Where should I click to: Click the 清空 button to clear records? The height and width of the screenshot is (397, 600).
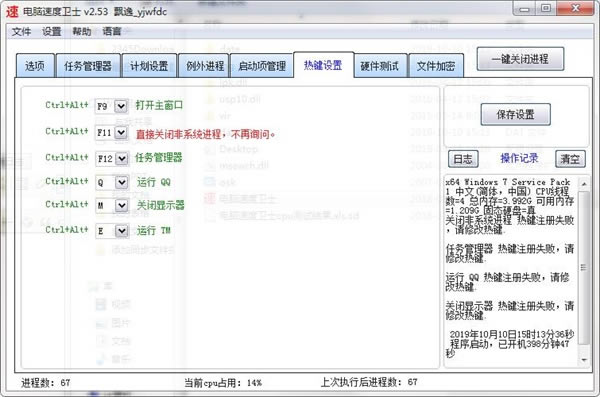point(570,158)
